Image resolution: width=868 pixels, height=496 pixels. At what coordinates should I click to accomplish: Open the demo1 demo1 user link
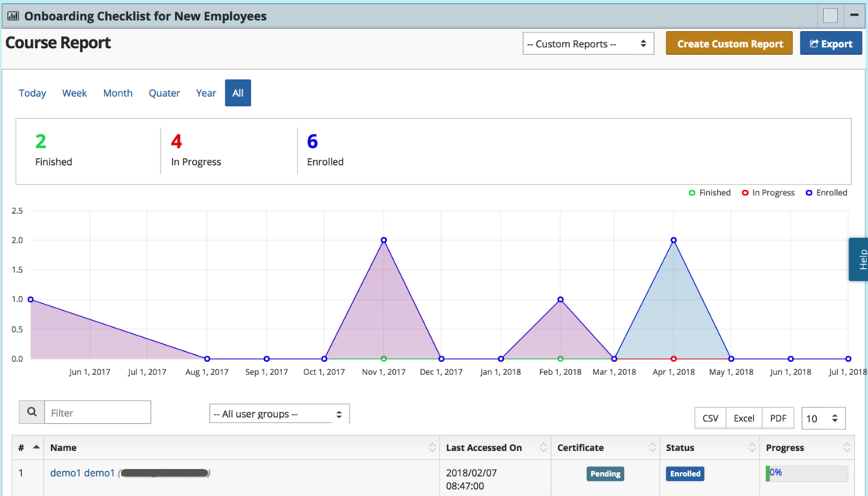point(82,473)
